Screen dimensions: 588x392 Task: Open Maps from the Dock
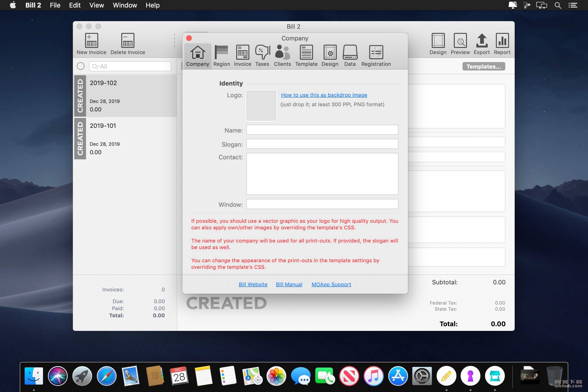point(252,376)
